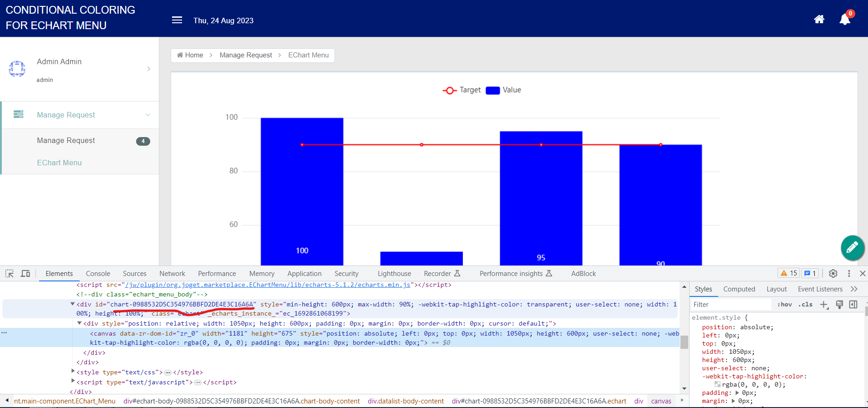Viewport: 868px width, 408px height.
Task: Open the echarts.min.js script link
Action: click(268, 285)
